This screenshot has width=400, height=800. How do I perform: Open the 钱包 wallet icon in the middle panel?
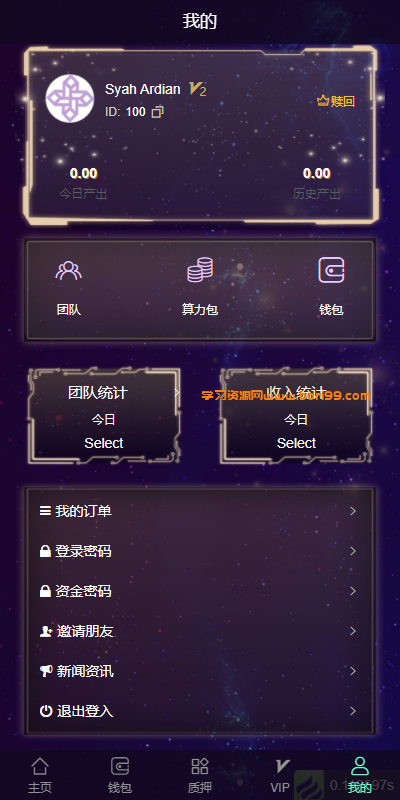point(331,270)
